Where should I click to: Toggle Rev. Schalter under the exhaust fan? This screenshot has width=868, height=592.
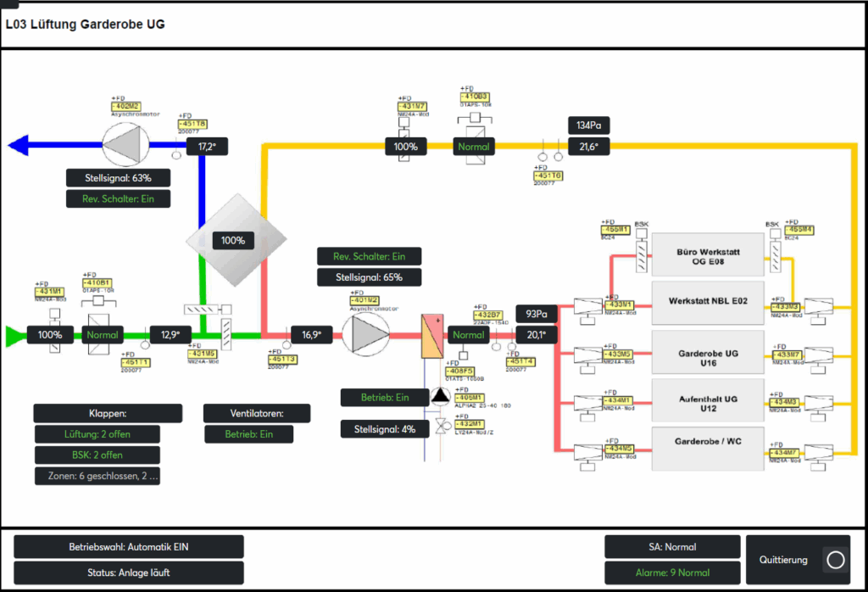click(x=119, y=199)
